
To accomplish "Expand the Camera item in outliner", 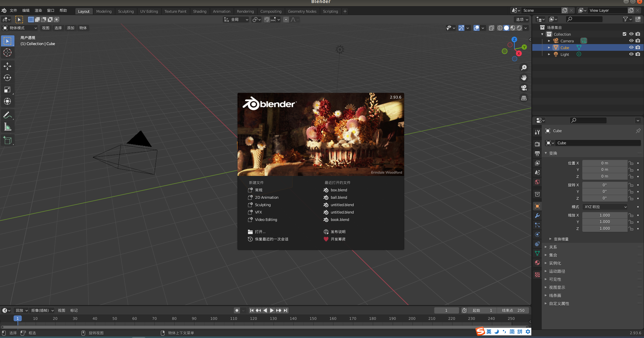I will 549,41.
